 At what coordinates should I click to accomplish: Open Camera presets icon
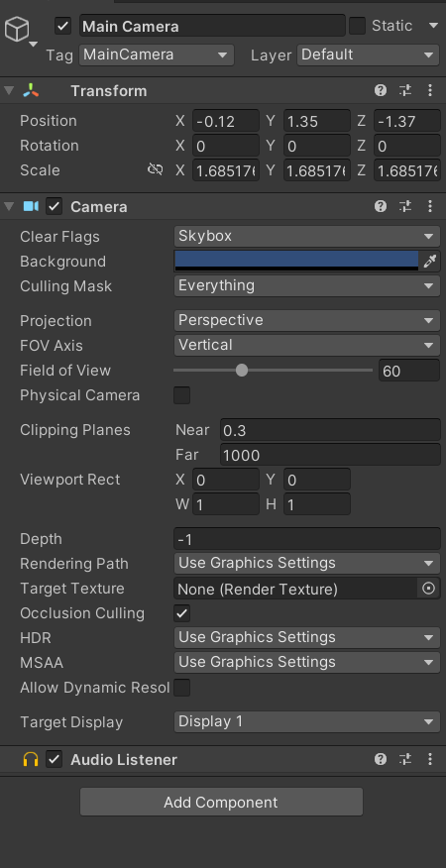coord(405,206)
